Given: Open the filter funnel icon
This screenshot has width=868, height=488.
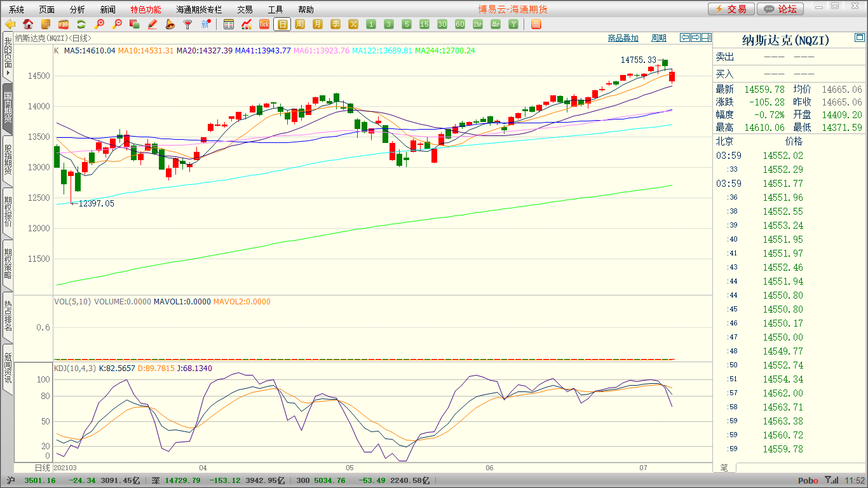Looking at the screenshot, I should tap(187, 24).
